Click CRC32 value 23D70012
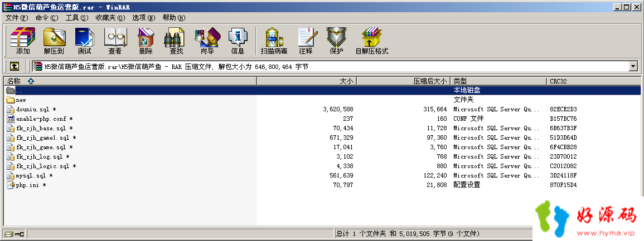The image size is (644, 241). 564,156
